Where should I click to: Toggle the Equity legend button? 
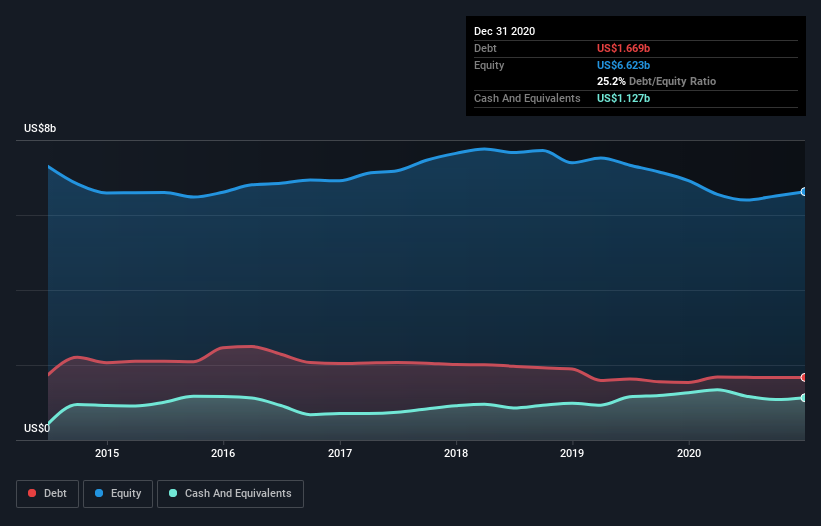(x=118, y=494)
